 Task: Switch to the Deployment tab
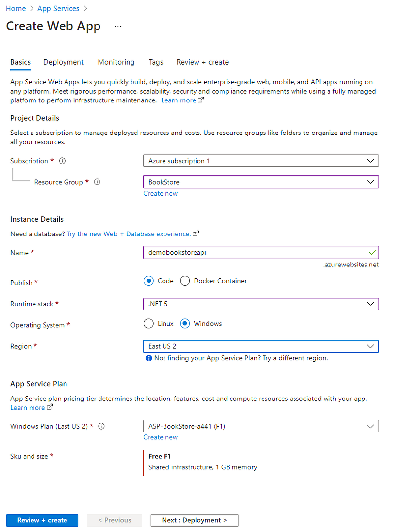click(64, 62)
